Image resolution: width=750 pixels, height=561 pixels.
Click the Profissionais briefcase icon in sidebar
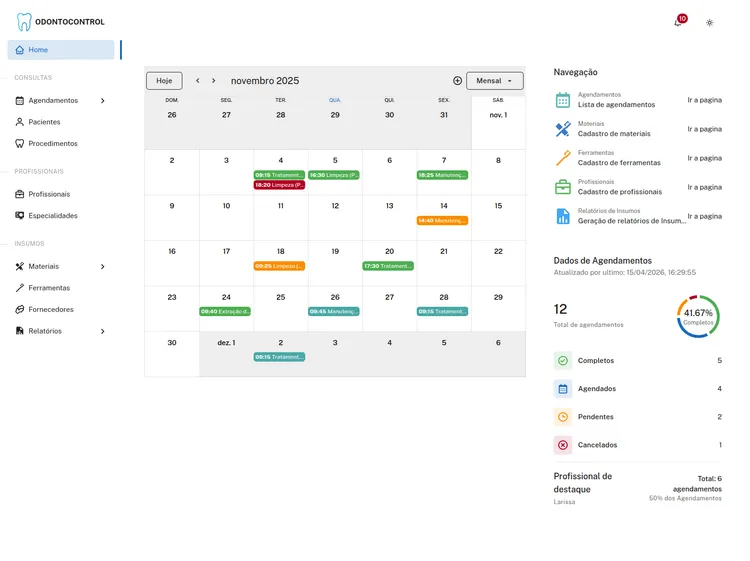pyautogui.click(x=20, y=194)
